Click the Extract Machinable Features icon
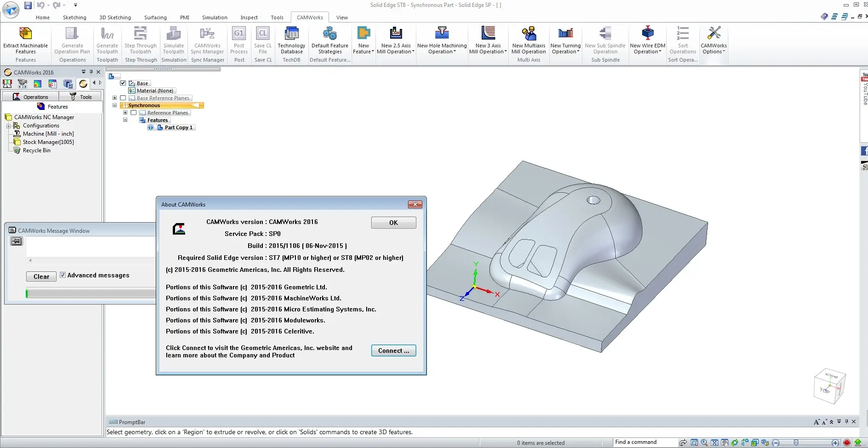Image resolution: width=868 pixels, height=448 pixels. 26,34
